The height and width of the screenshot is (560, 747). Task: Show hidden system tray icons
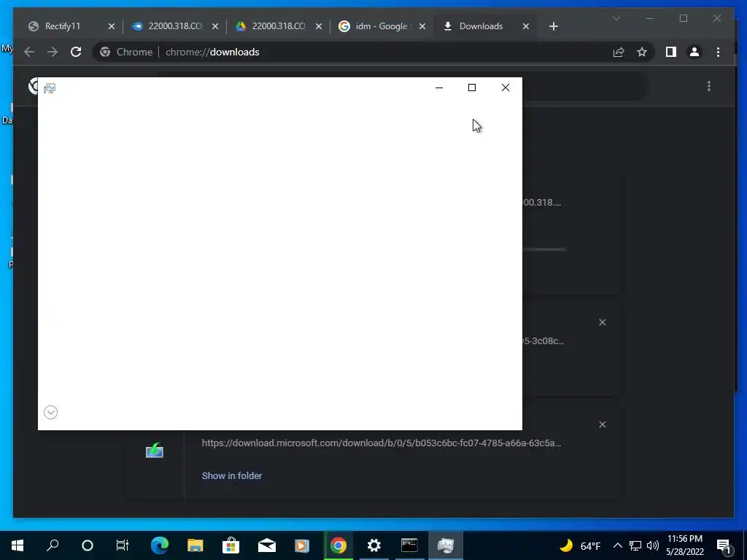tap(617, 545)
